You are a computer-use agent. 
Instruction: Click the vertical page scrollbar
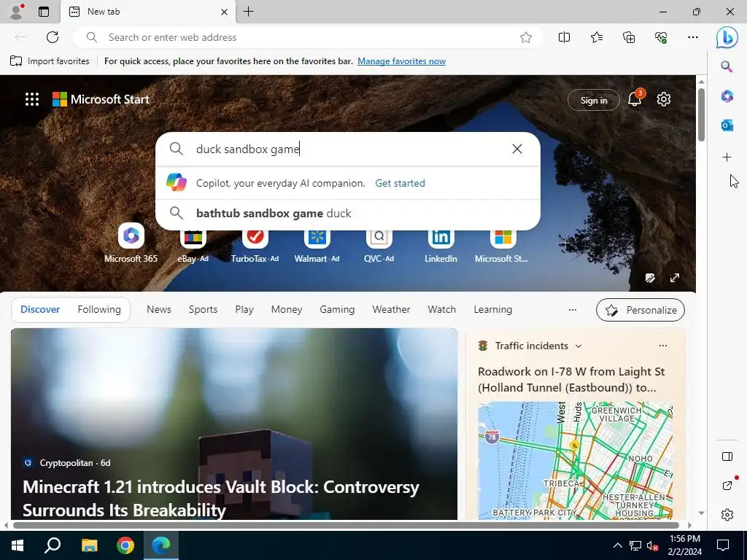pos(701,114)
